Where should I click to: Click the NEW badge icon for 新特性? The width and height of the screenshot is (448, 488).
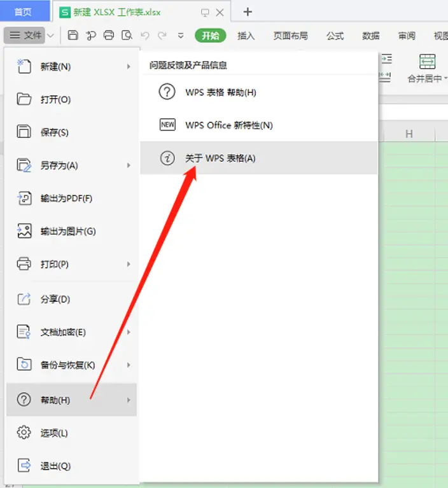[x=167, y=125]
